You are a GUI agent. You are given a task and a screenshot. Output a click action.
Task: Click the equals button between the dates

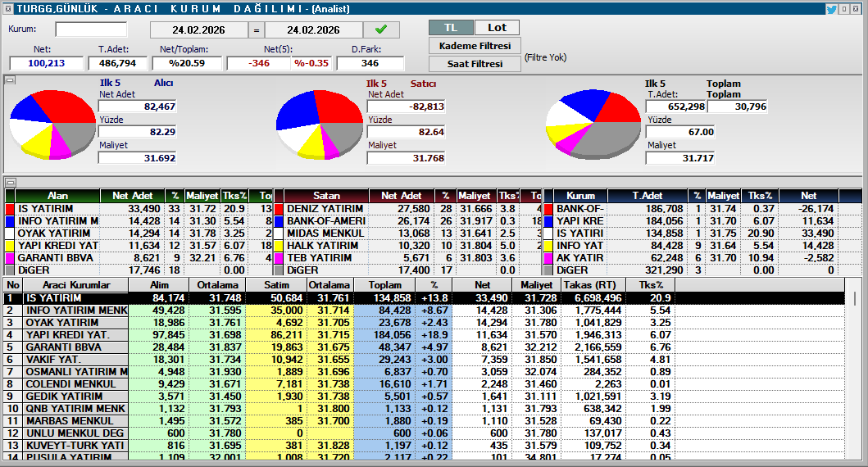257,29
